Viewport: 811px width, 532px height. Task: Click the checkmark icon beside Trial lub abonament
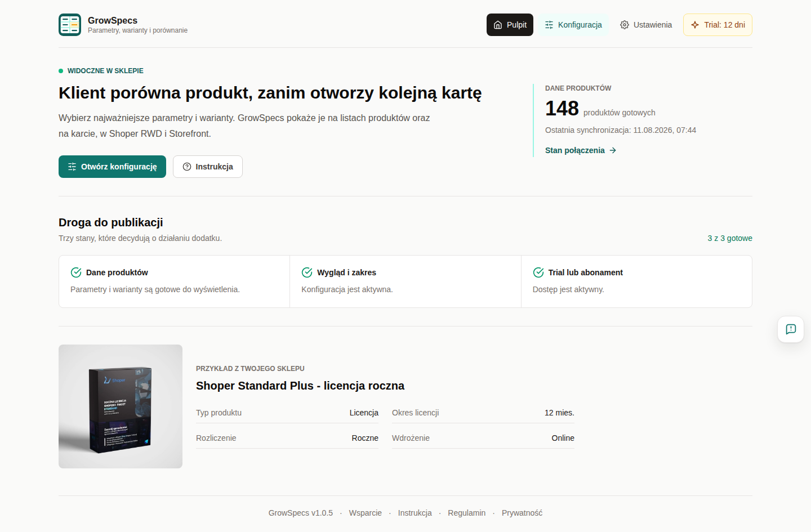538,272
